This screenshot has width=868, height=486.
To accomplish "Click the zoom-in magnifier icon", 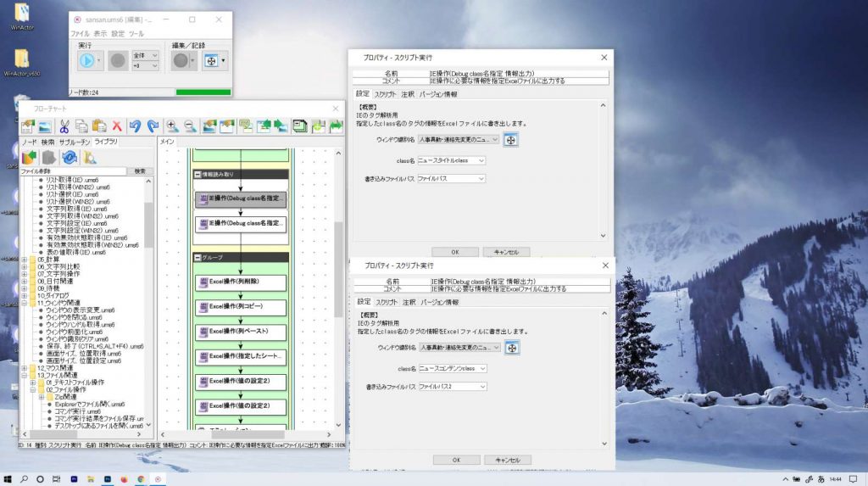I will [172, 126].
